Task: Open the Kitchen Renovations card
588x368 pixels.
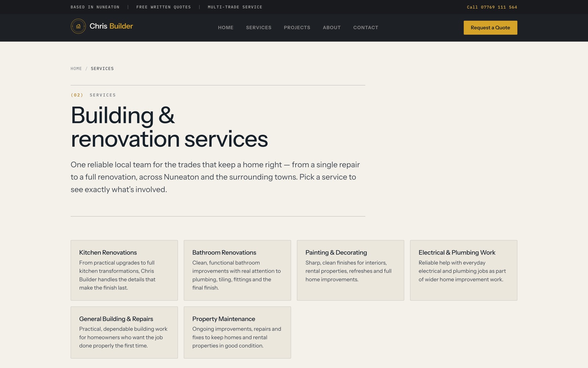Action: [124, 270]
